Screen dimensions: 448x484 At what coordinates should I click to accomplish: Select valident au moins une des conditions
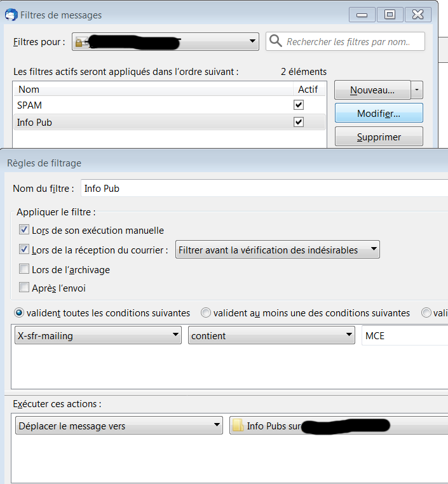[x=206, y=313]
